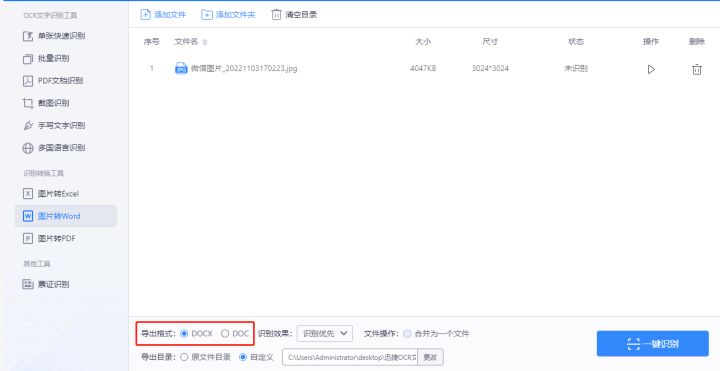This screenshot has width=720, height=371.
Task: Click the 单张快速识别 icon
Action: tap(28, 36)
